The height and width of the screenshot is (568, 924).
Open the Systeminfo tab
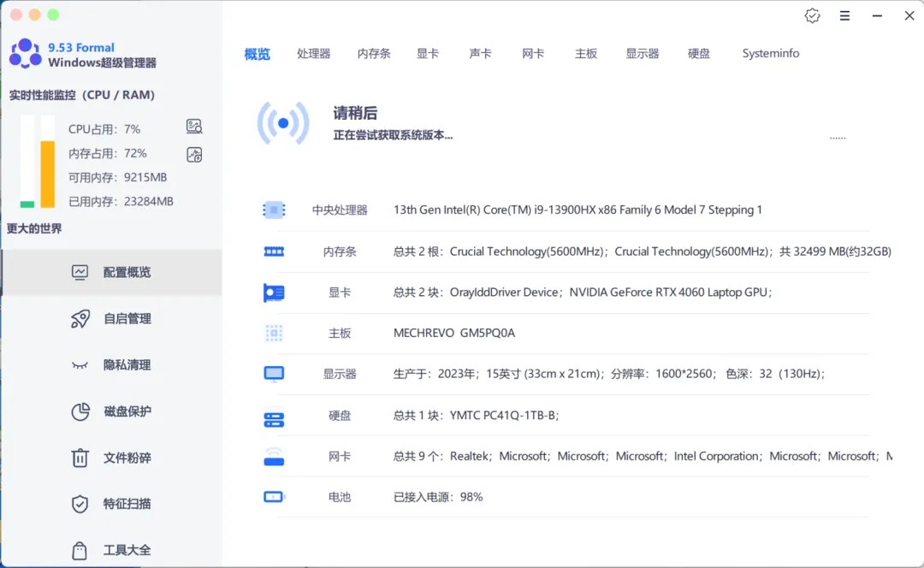click(x=771, y=54)
